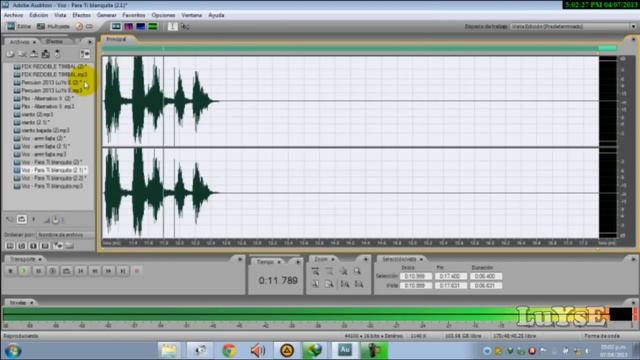Open the Efectos menu
This screenshot has height=360, width=640.
point(81,15)
